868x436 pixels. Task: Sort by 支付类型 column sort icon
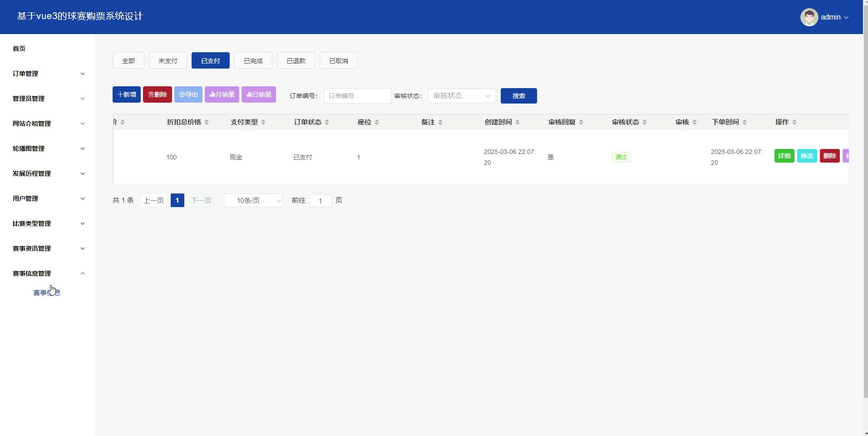pos(263,122)
